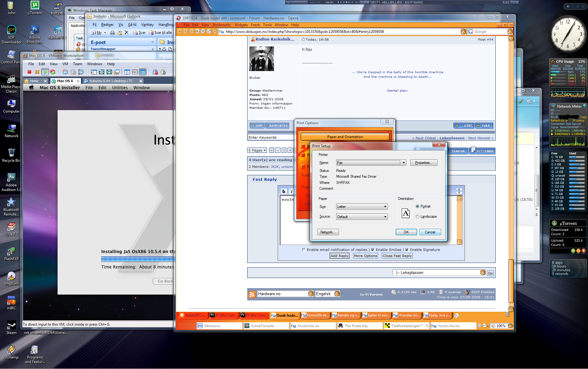Open the Engelsk language dropdown

tap(328, 294)
